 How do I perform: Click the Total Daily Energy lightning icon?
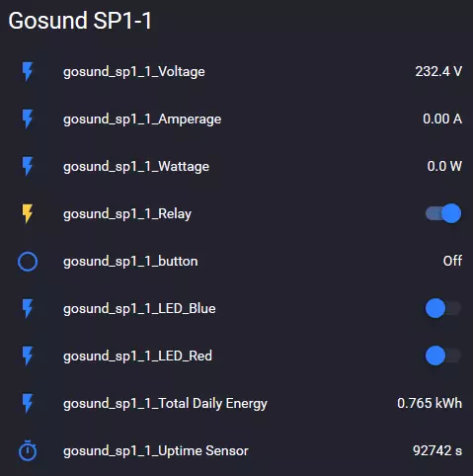coord(28,403)
